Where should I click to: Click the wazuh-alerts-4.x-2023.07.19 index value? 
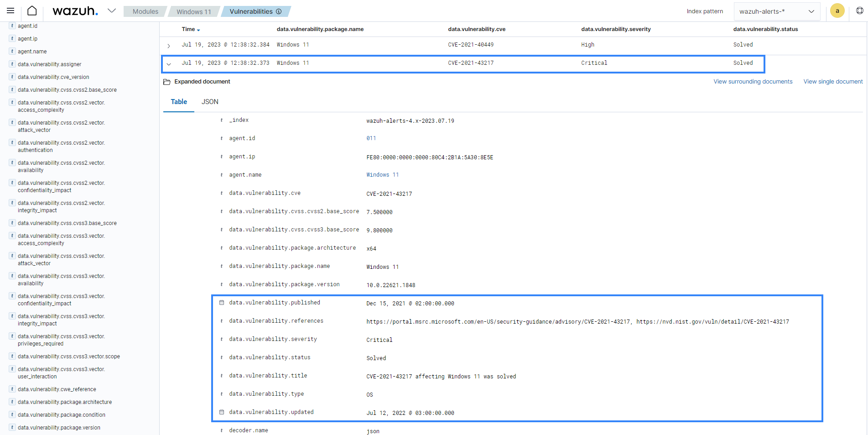(x=410, y=121)
